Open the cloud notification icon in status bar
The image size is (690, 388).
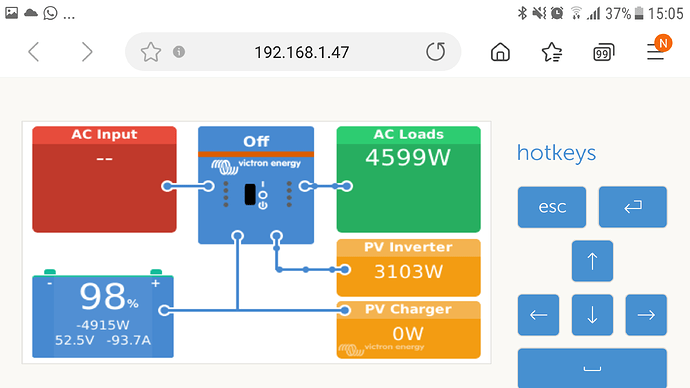pos(31,13)
